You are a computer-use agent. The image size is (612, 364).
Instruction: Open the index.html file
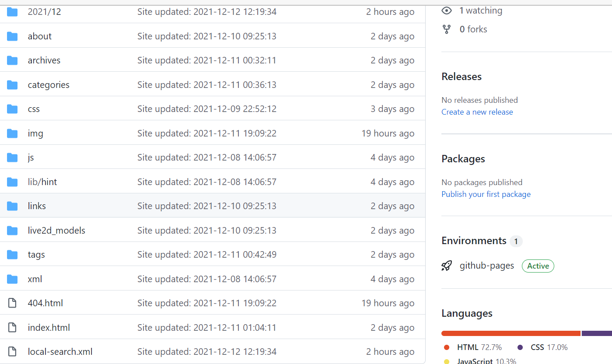pos(49,328)
